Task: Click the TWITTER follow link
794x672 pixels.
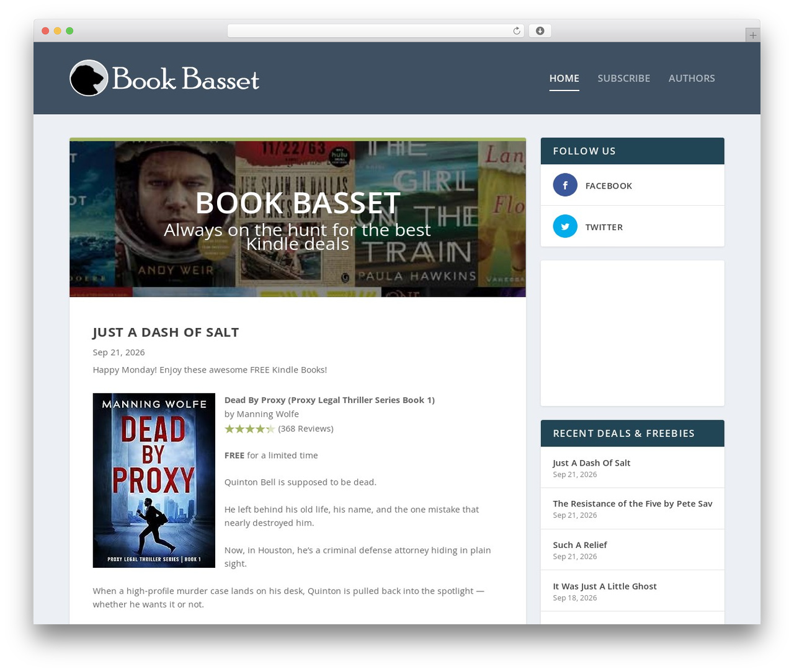Action: point(604,227)
